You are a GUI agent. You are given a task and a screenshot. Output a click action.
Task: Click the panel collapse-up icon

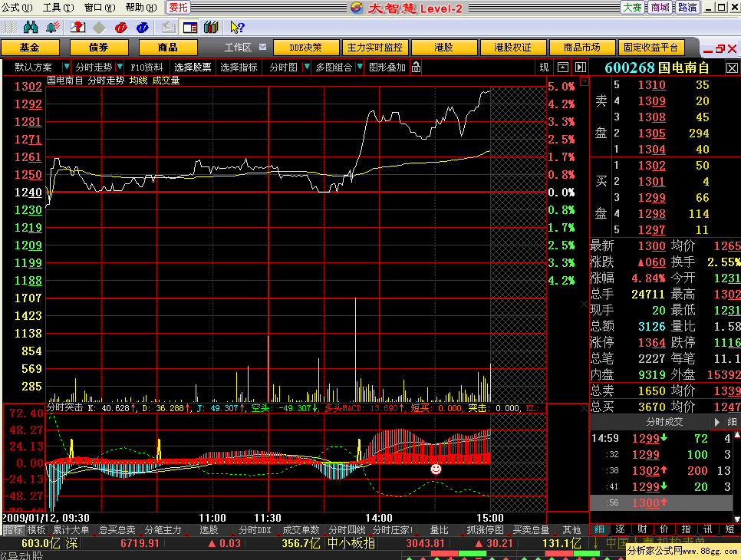pyautogui.click(x=563, y=67)
